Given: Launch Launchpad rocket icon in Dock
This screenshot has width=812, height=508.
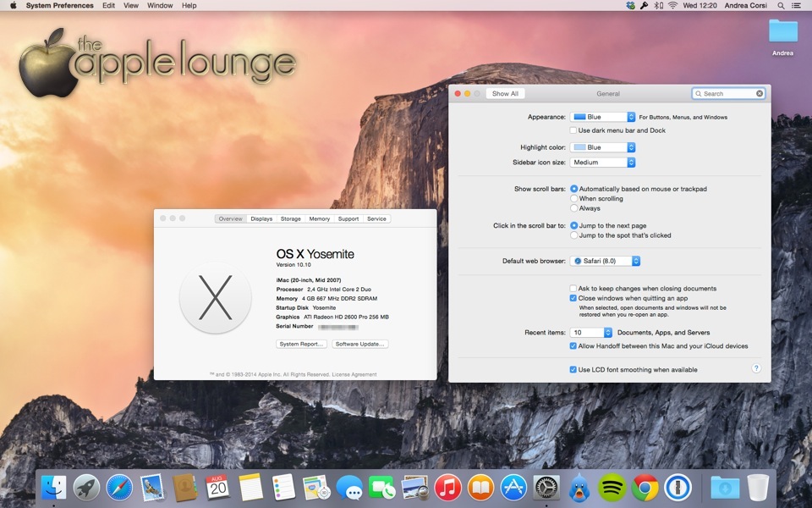Looking at the screenshot, I should 86,488.
